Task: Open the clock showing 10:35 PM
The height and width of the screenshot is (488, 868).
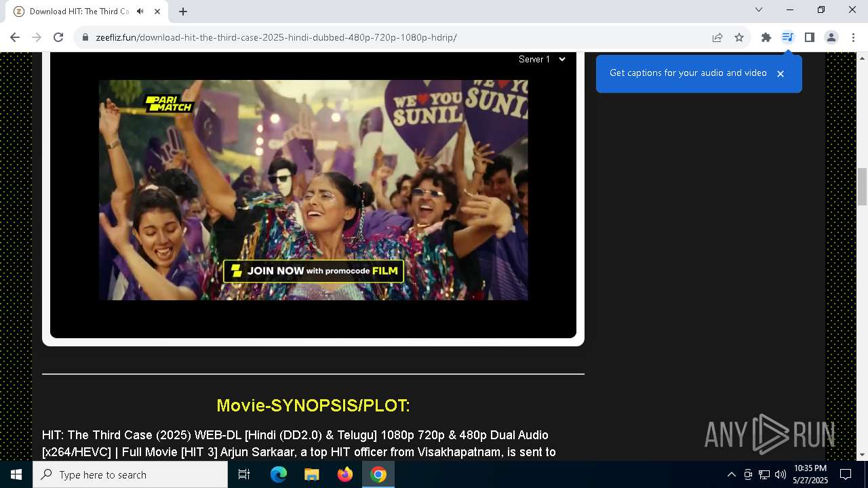Action: (810, 474)
